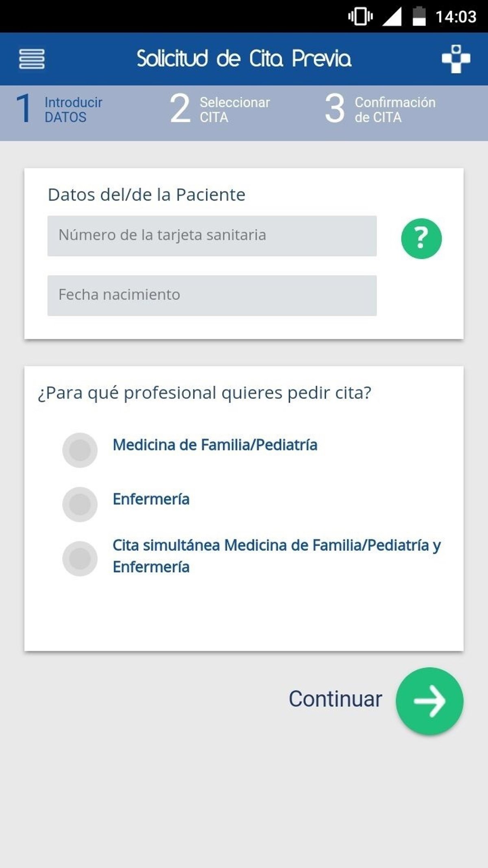
Task: Tap the vibration mode status icon
Action: (x=360, y=17)
